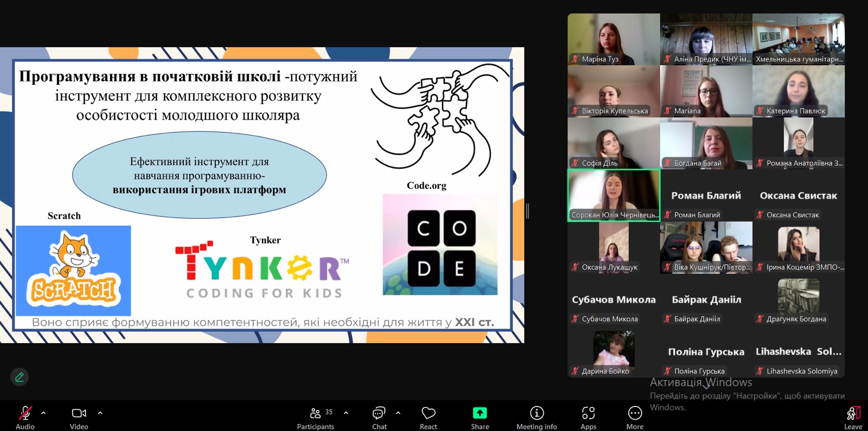This screenshot has width=868, height=431.
Task: Select the Поліна Гурська participant tile
Action: coord(706,352)
